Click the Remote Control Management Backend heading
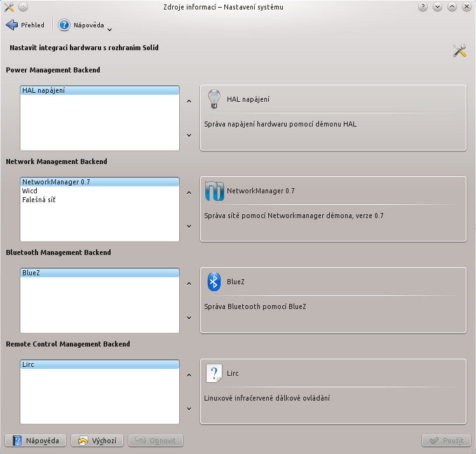476x454 pixels. coord(68,344)
